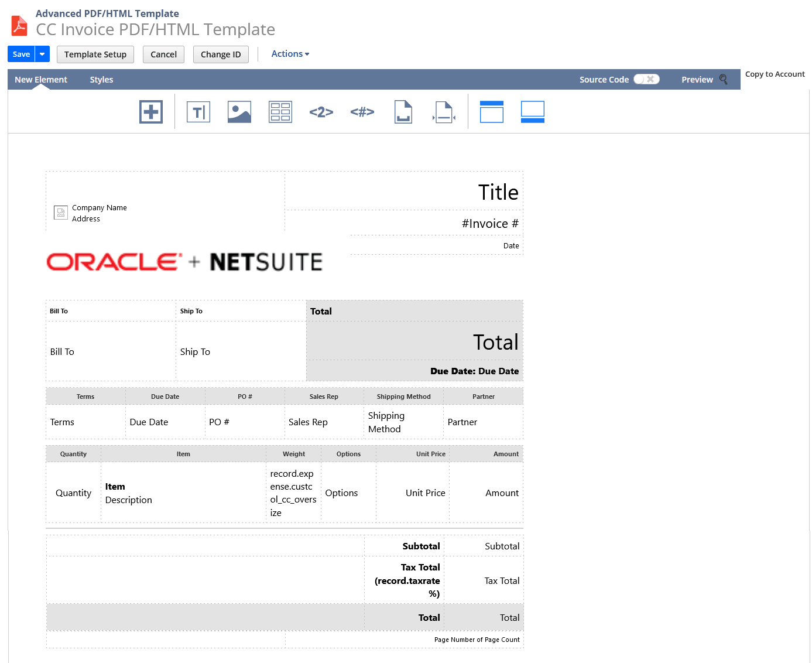Toggle the Source Code switch
This screenshot has width=812, height=663.
click(647, 79)
